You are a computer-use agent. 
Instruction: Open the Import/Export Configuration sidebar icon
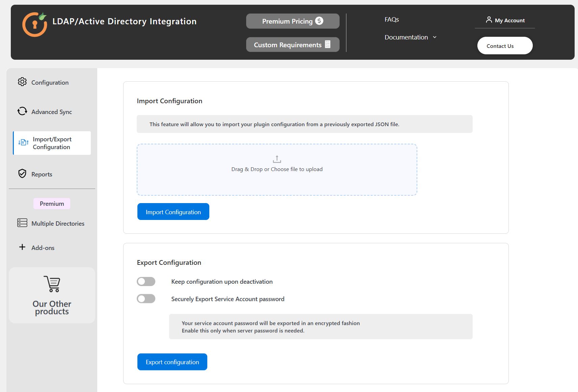pyautogui.click(x=23, y=143)
